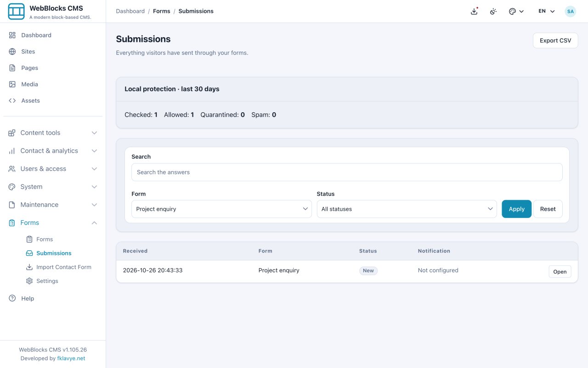Apply the submission filters
The image size is (588, 368).
tap(516, 209)
